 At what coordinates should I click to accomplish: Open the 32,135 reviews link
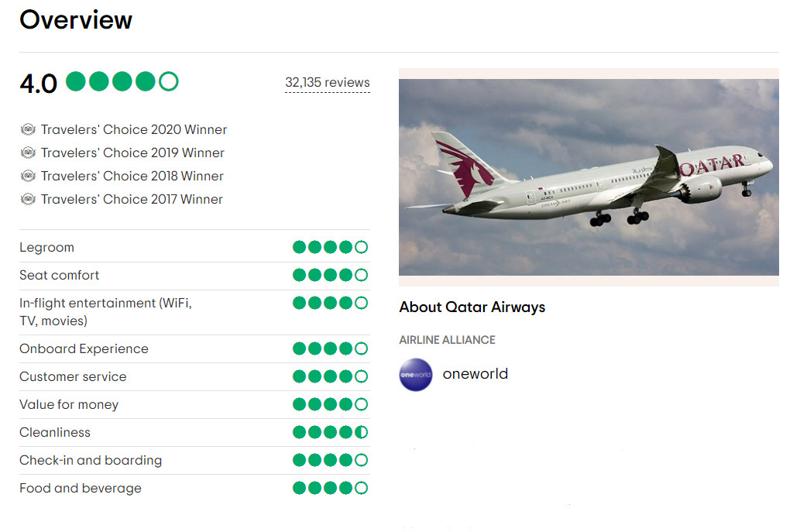pos(328,82)
